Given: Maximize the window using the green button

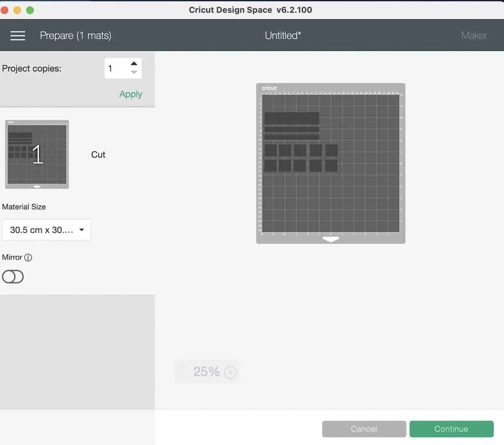Looking at the screenshot, I should coord(30,10).
